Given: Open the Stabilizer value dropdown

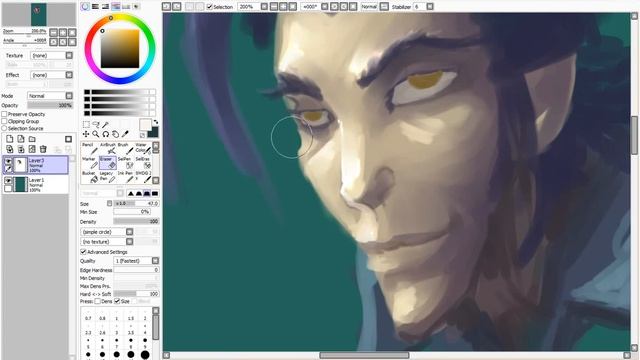Looking at the screenshot, I should 430,7.
